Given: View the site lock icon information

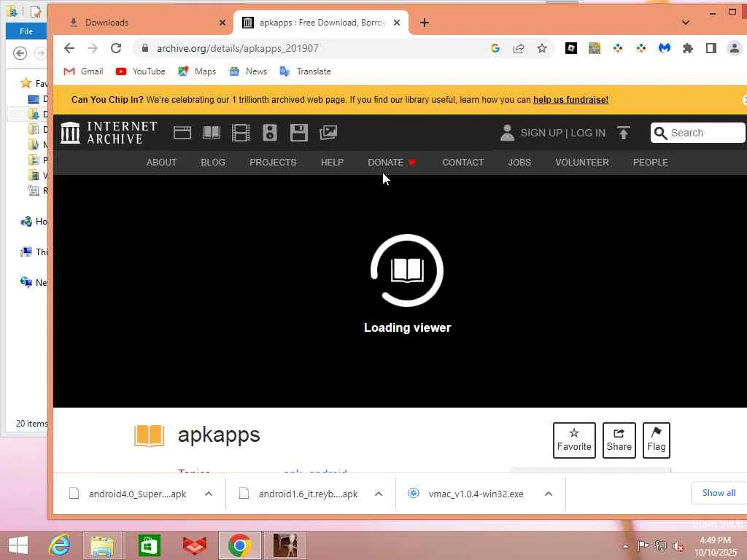Looking at the screenshot, I should (x=145, y=48).
